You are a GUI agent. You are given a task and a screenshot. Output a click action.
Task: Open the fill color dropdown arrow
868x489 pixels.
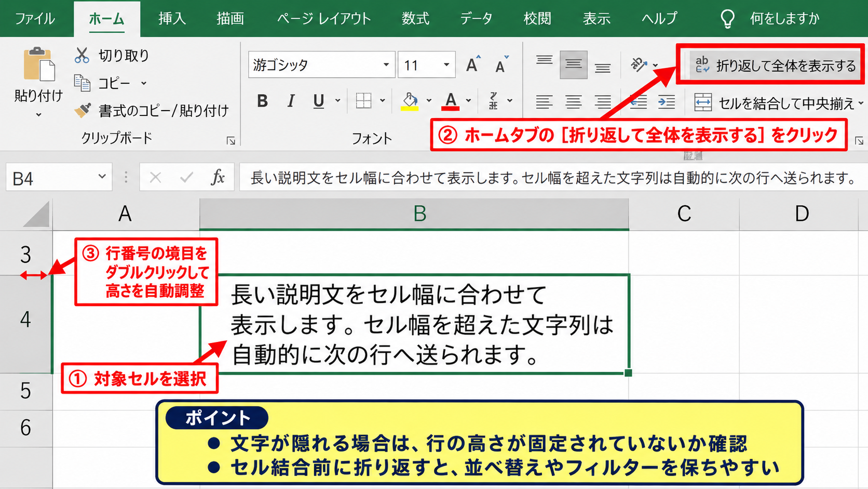(x=429, y=101)
